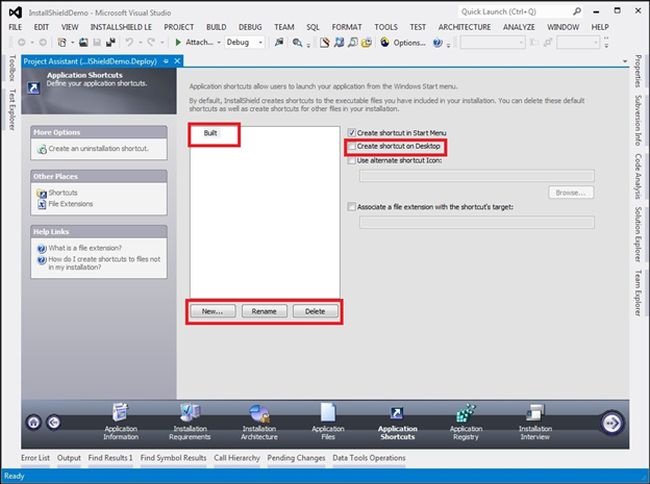The width and height of the screenshot is (650, 484).
Task: Click the Save toolbar icon
Action: tap(97, 42)
